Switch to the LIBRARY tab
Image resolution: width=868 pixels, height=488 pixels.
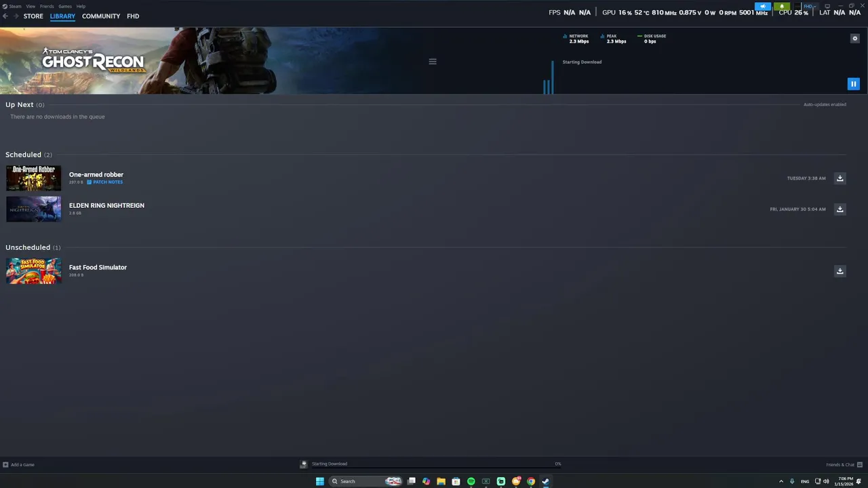tap(62, 16)
